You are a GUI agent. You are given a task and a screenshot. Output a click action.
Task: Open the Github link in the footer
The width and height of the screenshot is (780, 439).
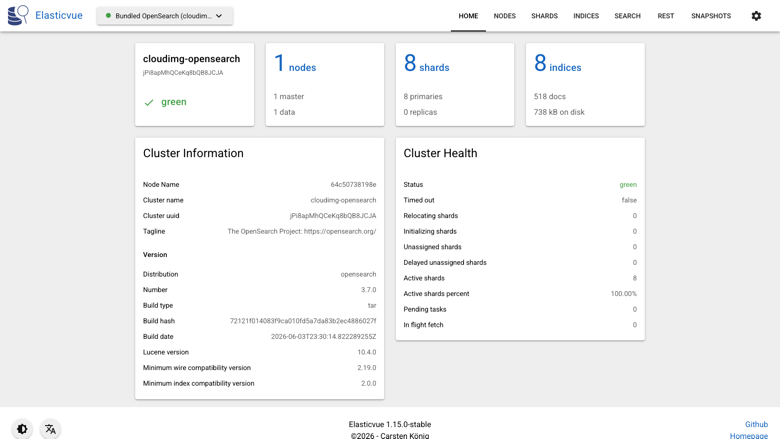point(756,424)
